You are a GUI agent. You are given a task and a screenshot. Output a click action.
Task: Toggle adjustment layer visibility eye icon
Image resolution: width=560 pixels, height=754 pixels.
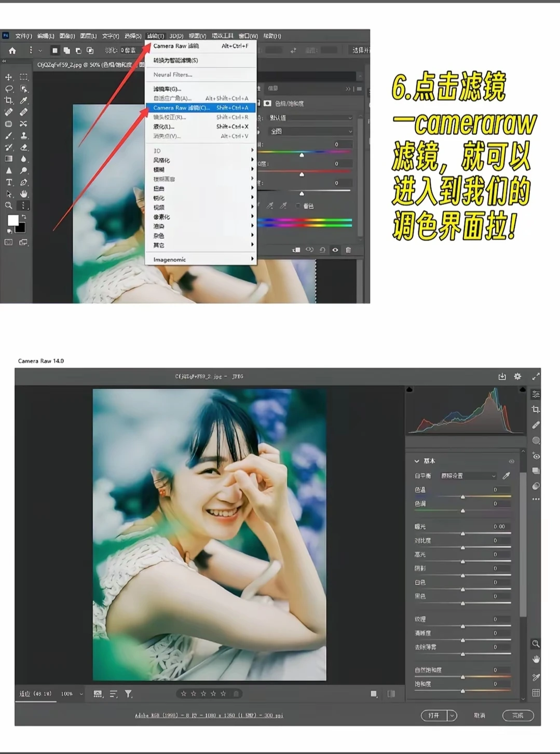click(x=335, y=250)
